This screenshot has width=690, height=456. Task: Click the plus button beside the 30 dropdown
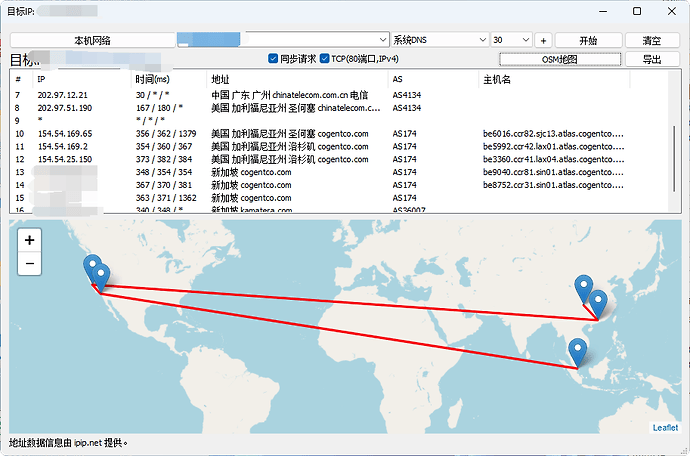click(x=543, y=40)
